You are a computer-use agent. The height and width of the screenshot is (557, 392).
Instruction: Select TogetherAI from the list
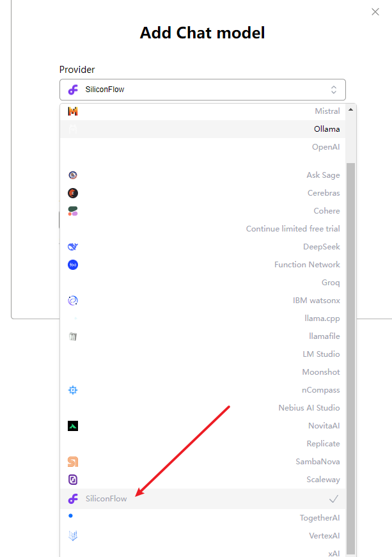point(319,518)
